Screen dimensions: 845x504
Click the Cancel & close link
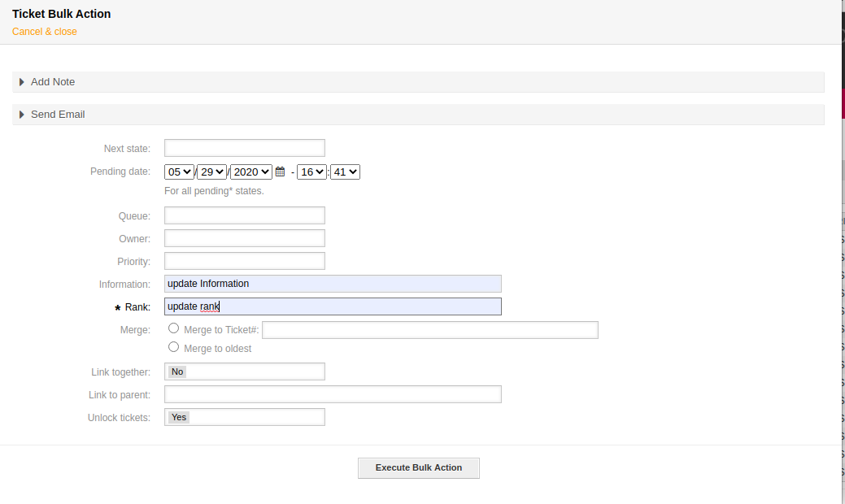pyautogui.click(x=44, y=31)
